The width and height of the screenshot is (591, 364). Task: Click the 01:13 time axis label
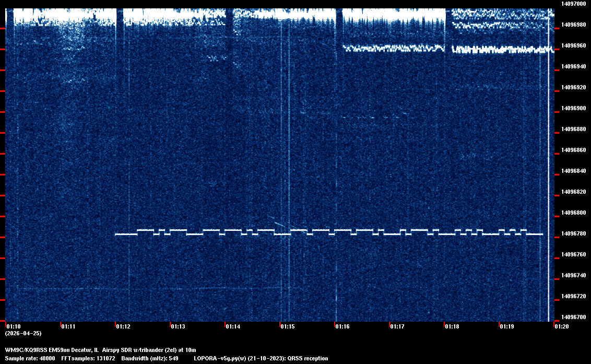[178, 326]
